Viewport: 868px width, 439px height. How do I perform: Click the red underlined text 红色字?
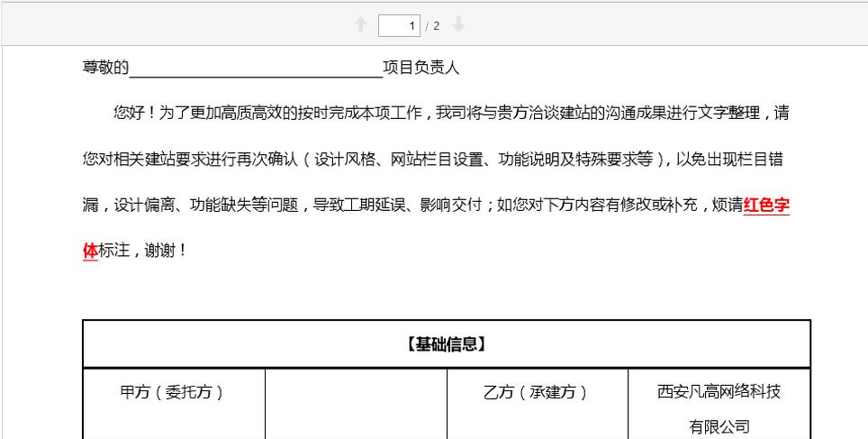[x=766, y=205]
